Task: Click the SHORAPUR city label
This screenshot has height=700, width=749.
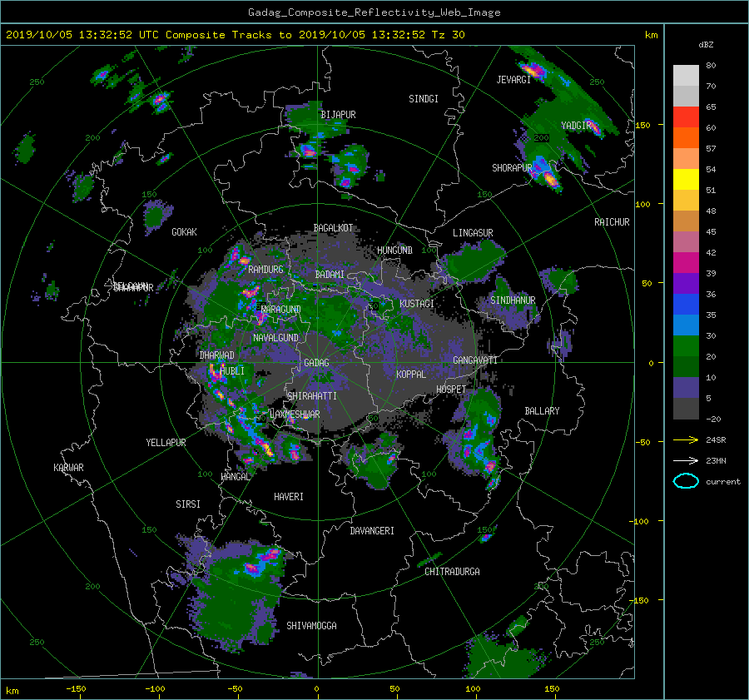Action: click(512, 168)
